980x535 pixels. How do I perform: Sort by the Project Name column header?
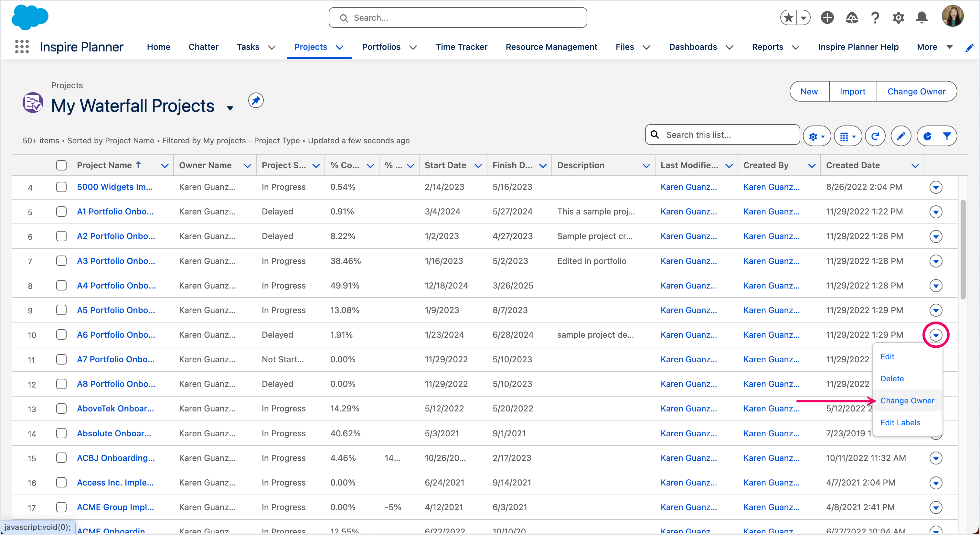coord(104,165)
